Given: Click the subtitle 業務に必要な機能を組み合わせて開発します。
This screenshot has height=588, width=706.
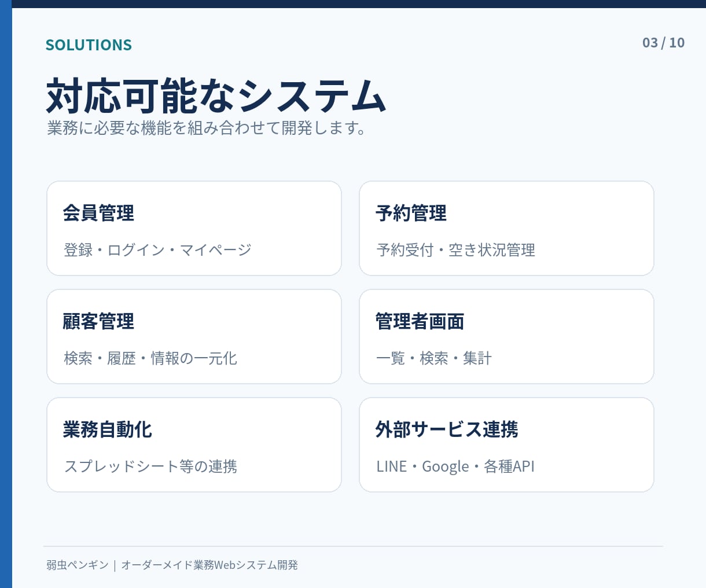Looking at the screenshot, I should 207,127.
